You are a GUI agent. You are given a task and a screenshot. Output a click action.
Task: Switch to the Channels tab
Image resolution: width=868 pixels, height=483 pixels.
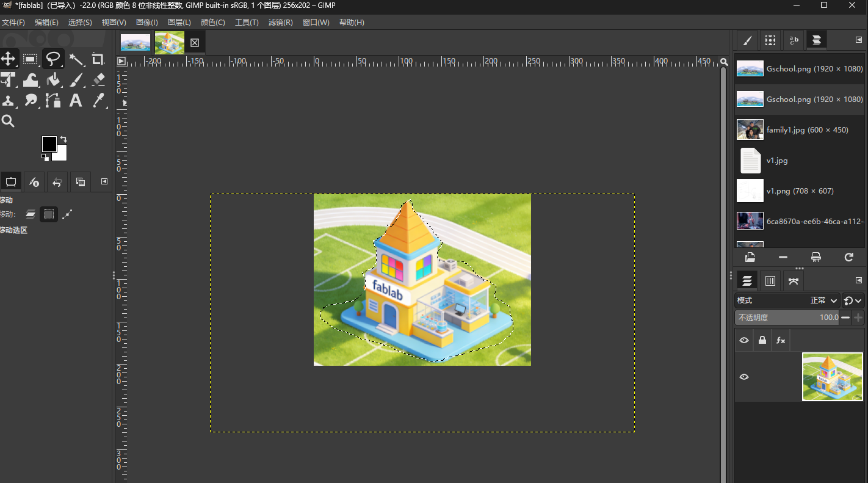tap(770, 281)
